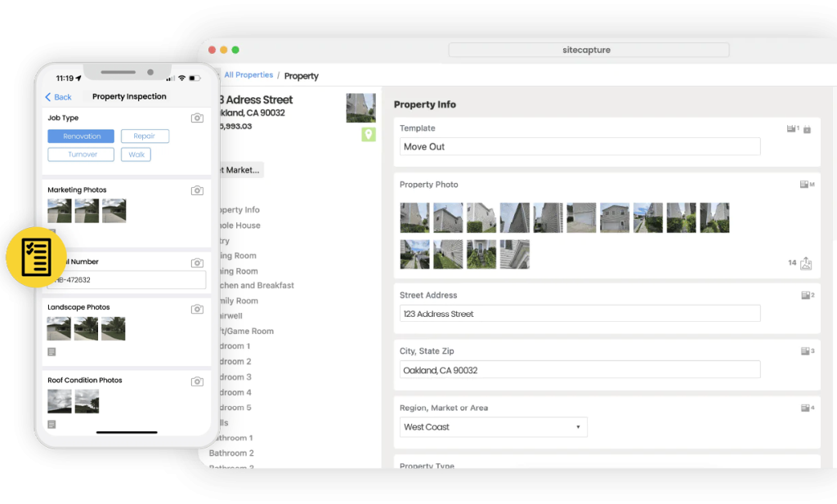The width and height of the screenshot is (837, 504).
Task: Open the second Roof Condition Photos thumbnail
Action: (87, 401)
